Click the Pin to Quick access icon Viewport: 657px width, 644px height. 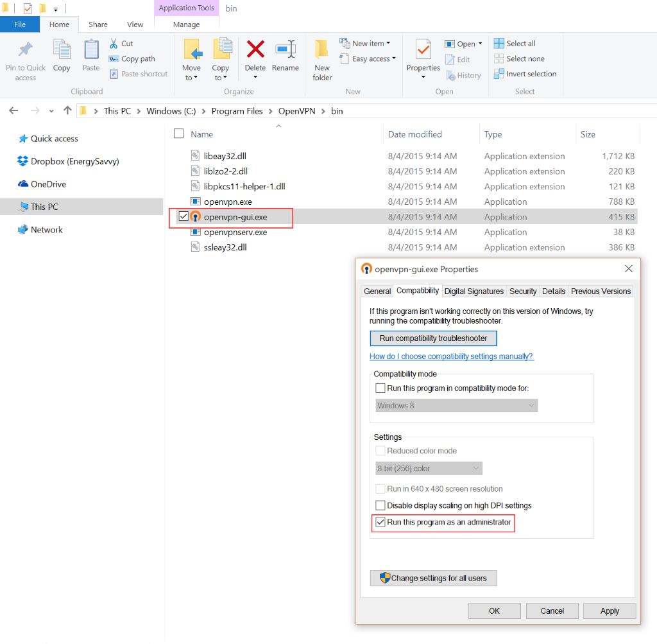pyautogui.click(x=26, y=49)
